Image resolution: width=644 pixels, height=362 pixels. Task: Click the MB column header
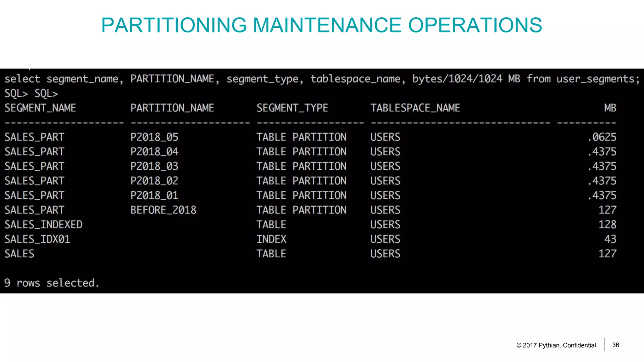point(610,108)
